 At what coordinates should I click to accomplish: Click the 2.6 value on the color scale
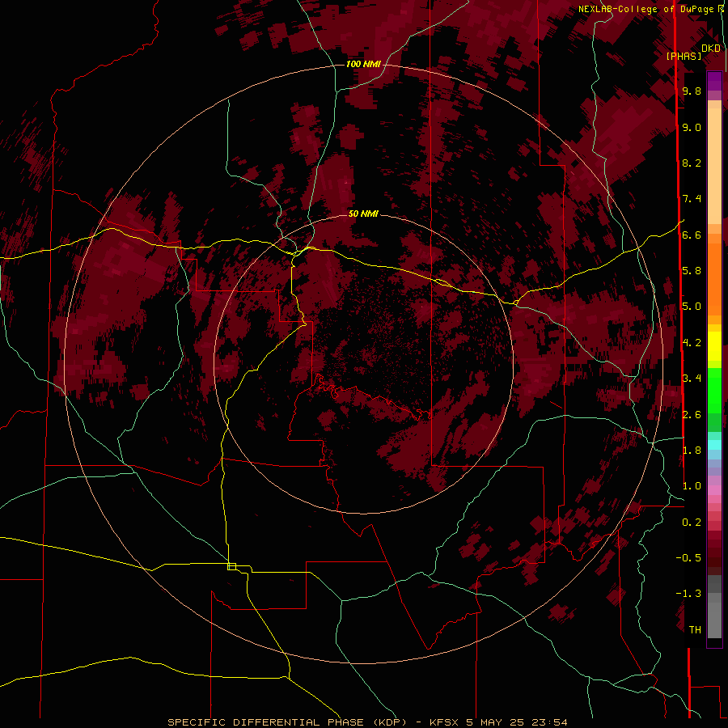[x=692, y=415]
